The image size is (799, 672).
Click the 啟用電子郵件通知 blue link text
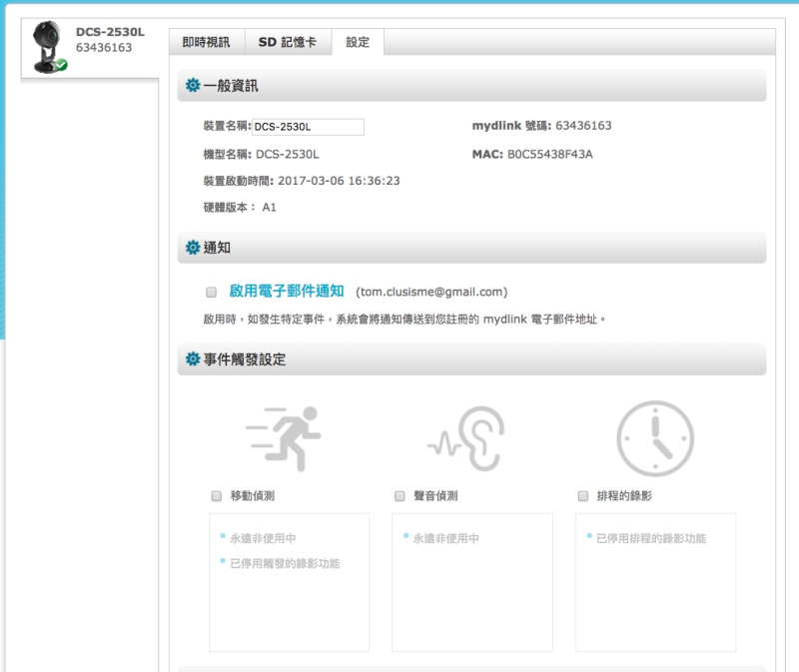[287, 292]
